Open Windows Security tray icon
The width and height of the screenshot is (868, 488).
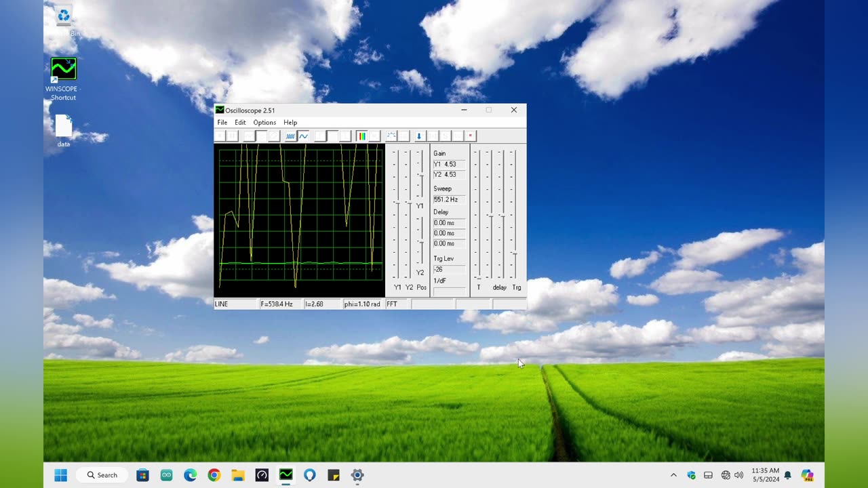[x=691, y=475]
